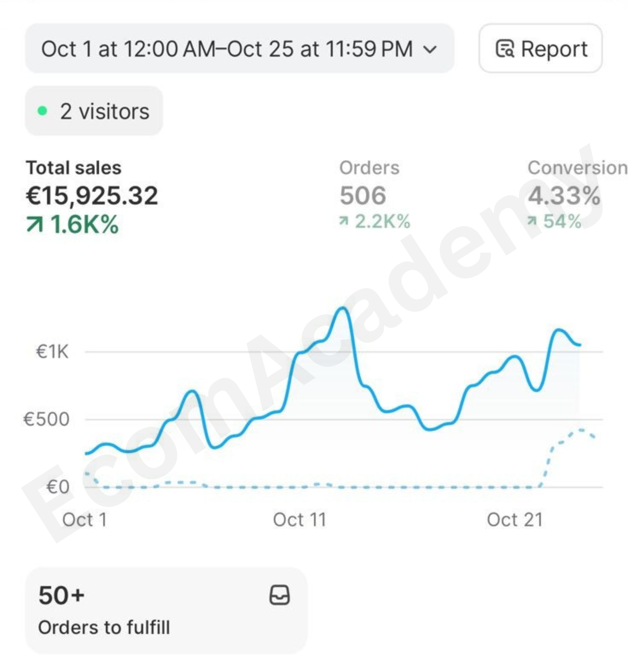This screenshot has height=672, width=628.
Task: Open the Report button
Action: [x=540, y=48]
